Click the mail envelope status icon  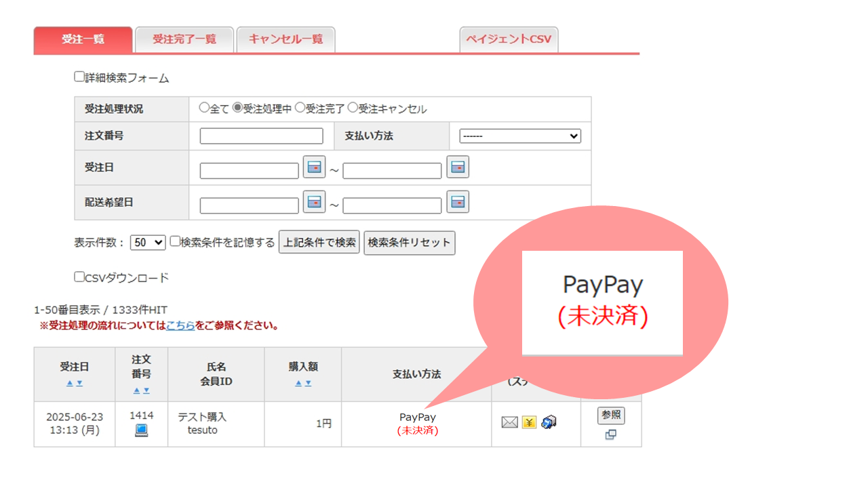(509, 422)
